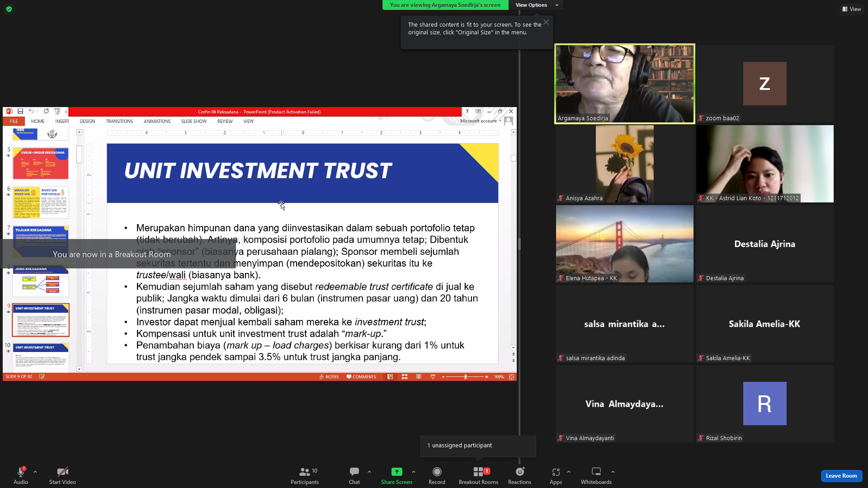This screenshot has width=868, height=488.
Task: Switch to the ANIMATIONS ribbon tab
Action: [157, 121]
